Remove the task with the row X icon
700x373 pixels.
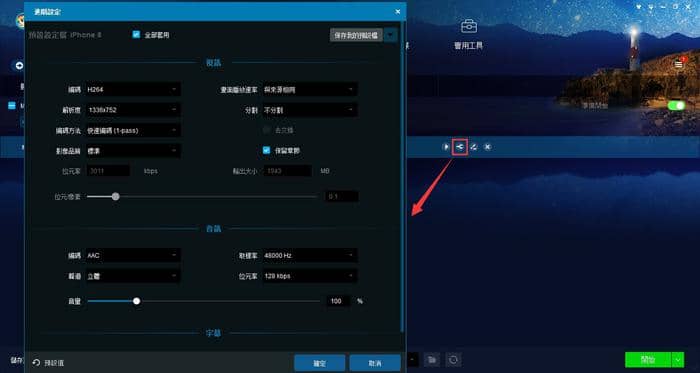click(488, 147)
